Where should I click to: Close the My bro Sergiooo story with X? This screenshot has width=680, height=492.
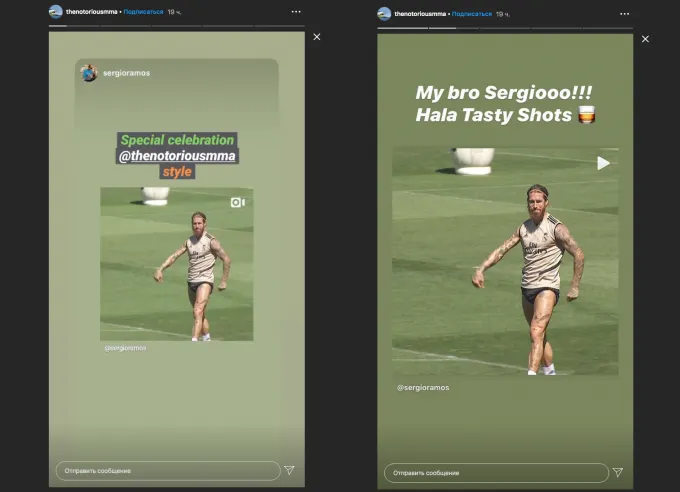(x=645, y=39)
